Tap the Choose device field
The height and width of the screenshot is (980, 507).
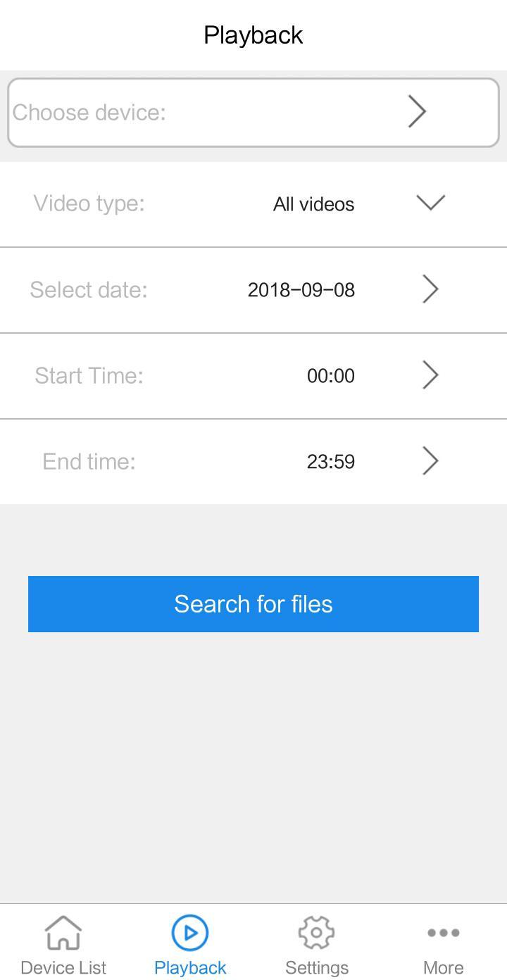pos(211,113)
